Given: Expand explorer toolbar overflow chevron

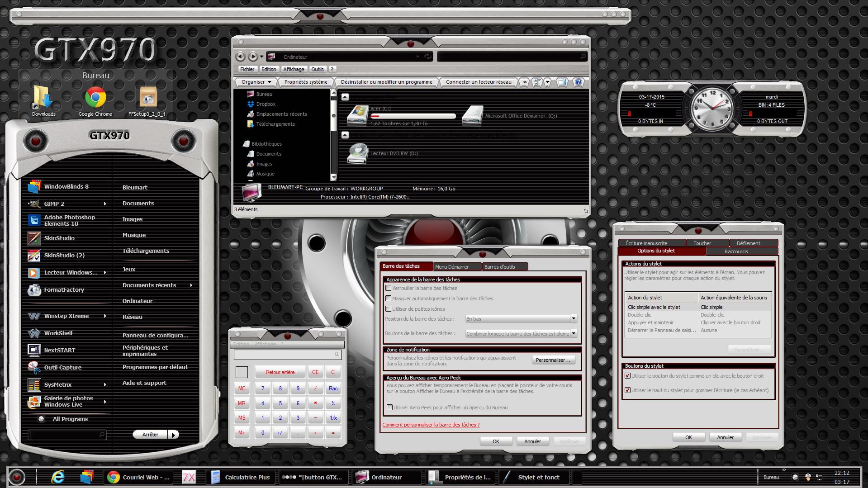Looking at the screenshot, I should [524, 82].
